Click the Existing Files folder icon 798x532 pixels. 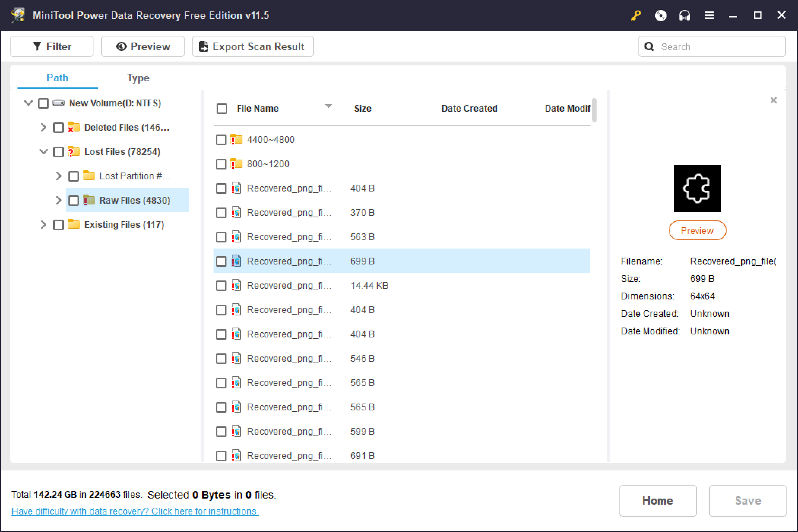click(x=73, y=224)
